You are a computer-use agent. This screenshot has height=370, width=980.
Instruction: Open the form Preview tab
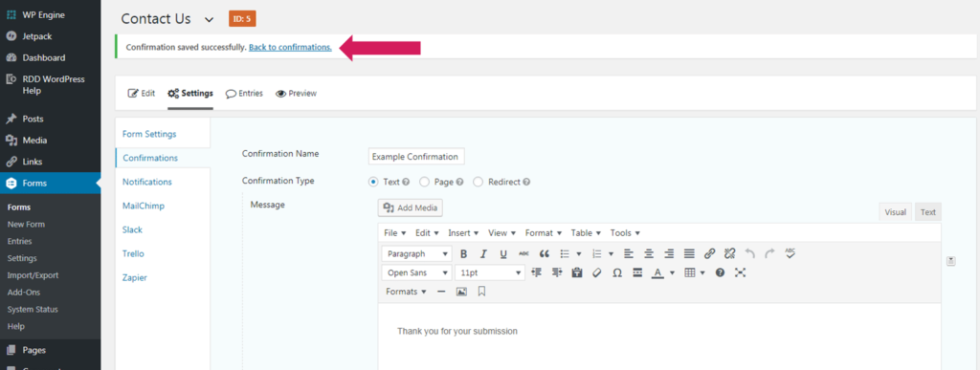click(x=297, y=94)
